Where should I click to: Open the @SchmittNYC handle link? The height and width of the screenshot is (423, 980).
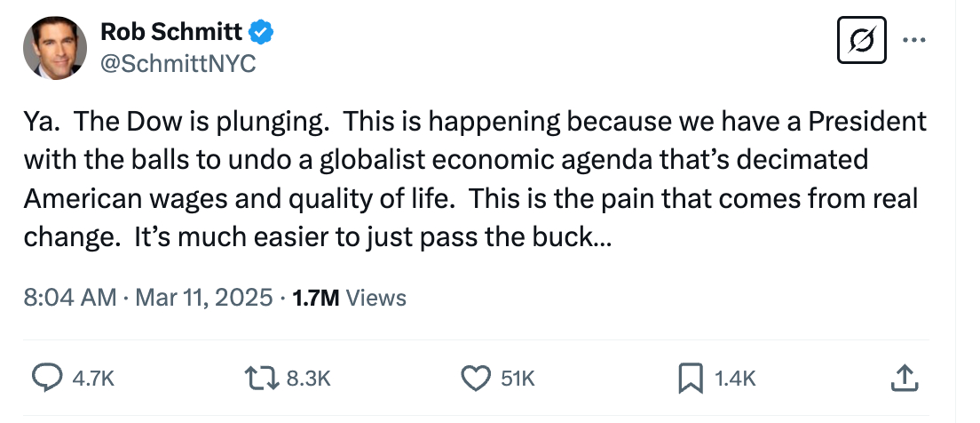point(178,64)
